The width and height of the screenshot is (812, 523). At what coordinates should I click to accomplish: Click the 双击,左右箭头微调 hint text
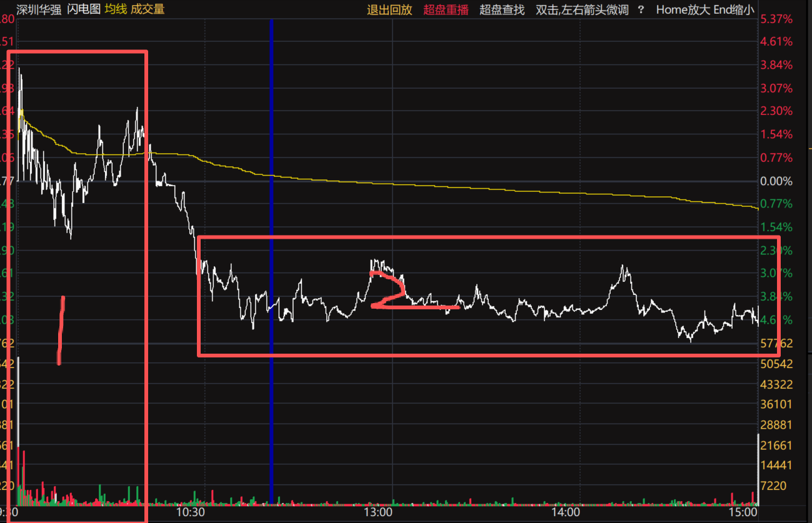pyautogui.click(x=582, y=9)
